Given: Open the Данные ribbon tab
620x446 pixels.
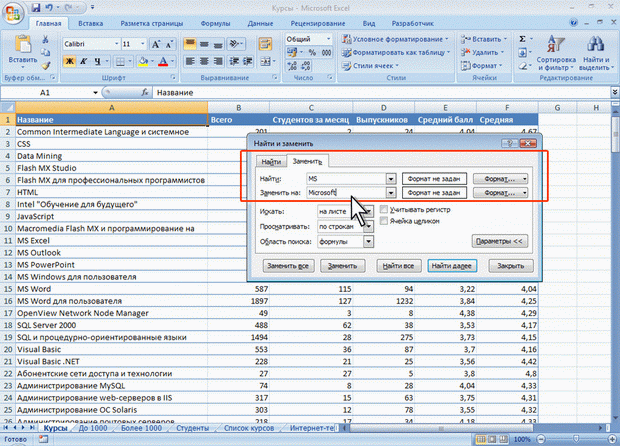Looking at the screenshot, I should coord(260,23).
